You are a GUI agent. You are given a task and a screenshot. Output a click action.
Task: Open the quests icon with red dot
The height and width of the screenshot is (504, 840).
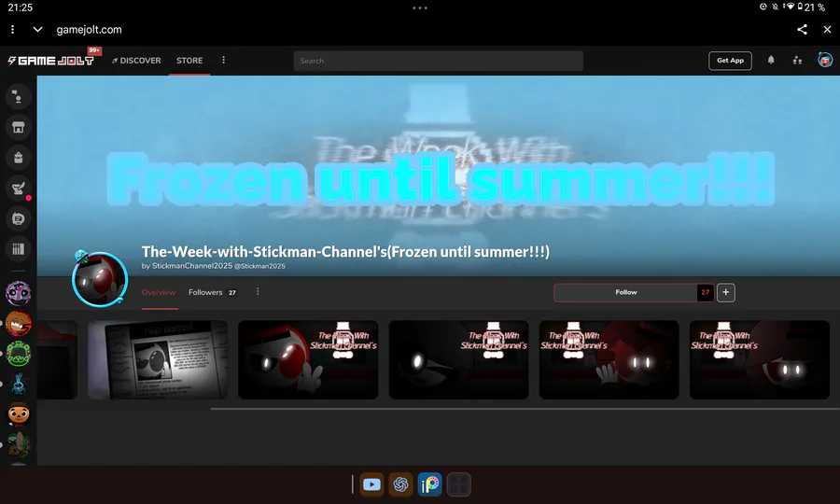click(19, 188)
